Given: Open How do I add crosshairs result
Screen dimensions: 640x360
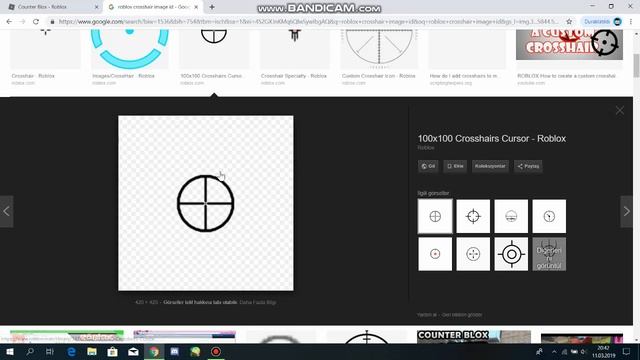Looking at the screenshot, I should (x=467, y=57).
